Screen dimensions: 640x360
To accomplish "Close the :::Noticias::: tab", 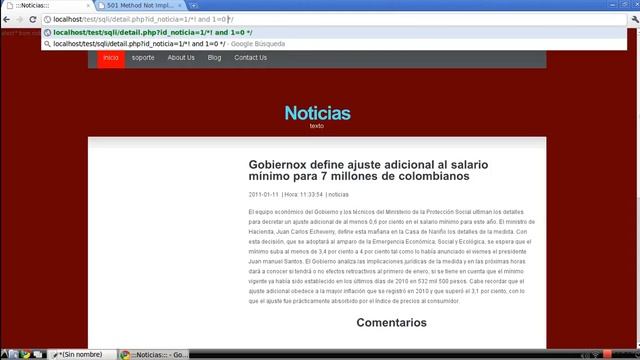I will [x=88, y=5].
